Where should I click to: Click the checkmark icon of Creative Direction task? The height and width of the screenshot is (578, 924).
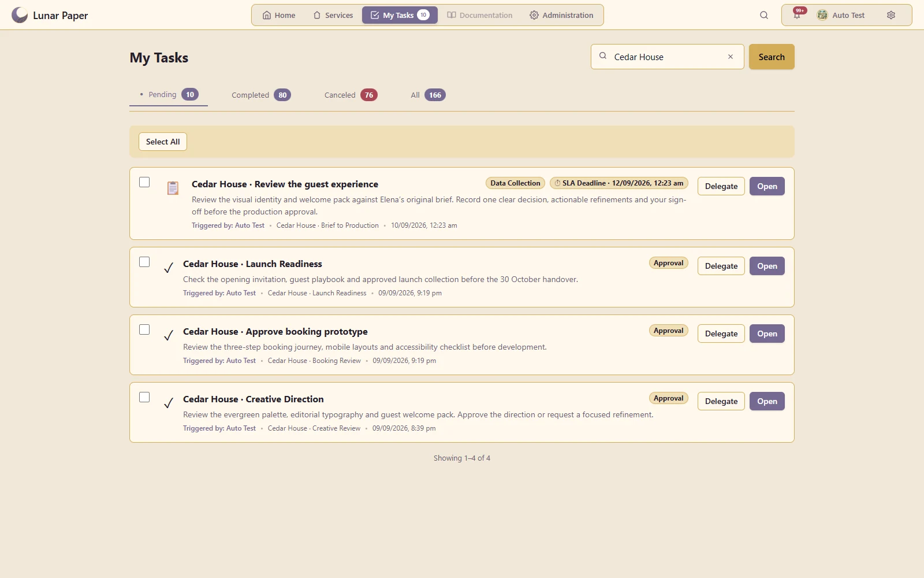(x=169, y=403)
